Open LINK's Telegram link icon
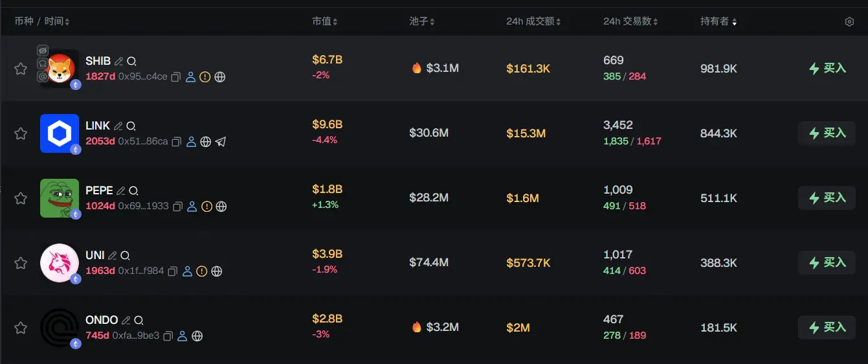868x364 pixels. tap(221, 142)
